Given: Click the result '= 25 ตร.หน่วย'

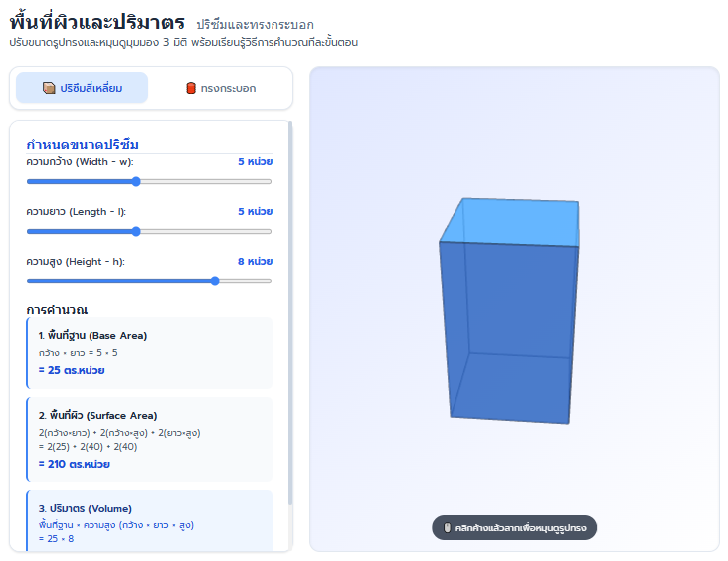Looking at the screenshot, I should click(72, 370).
